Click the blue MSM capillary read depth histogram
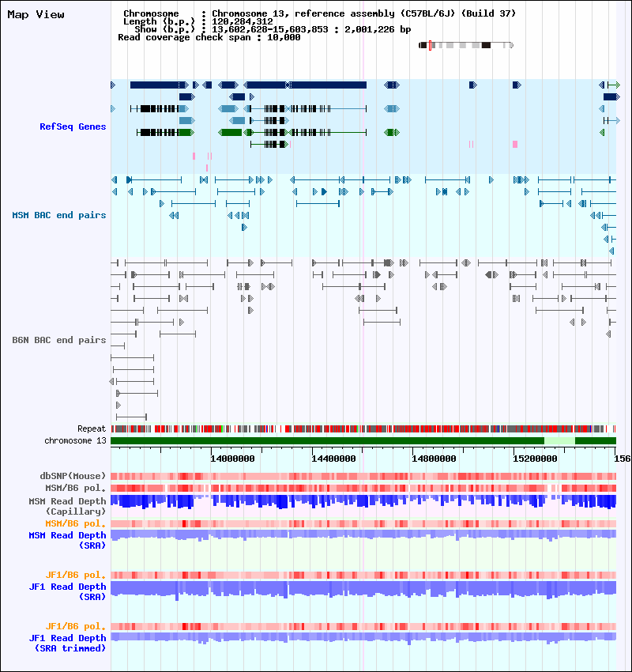 [x=363, y=501]
